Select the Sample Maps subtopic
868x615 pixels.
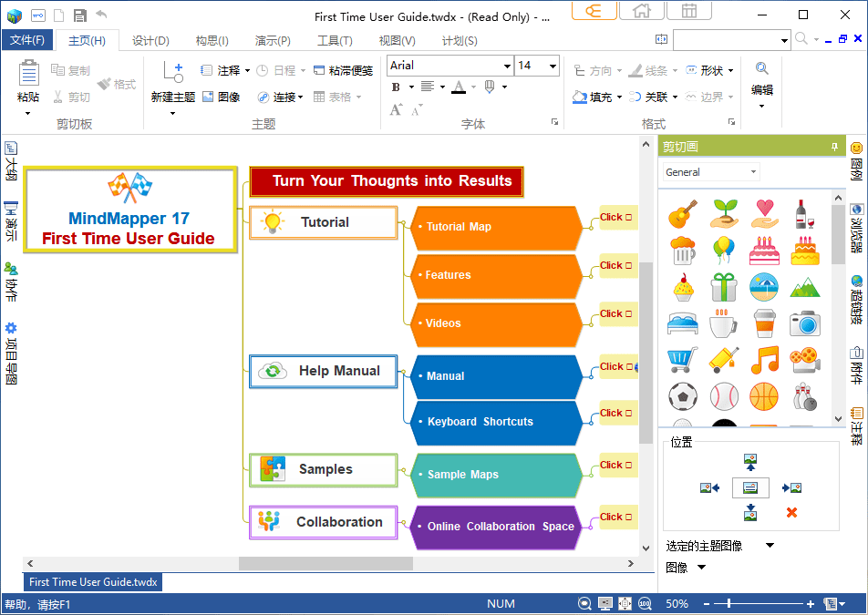(496, 475)
